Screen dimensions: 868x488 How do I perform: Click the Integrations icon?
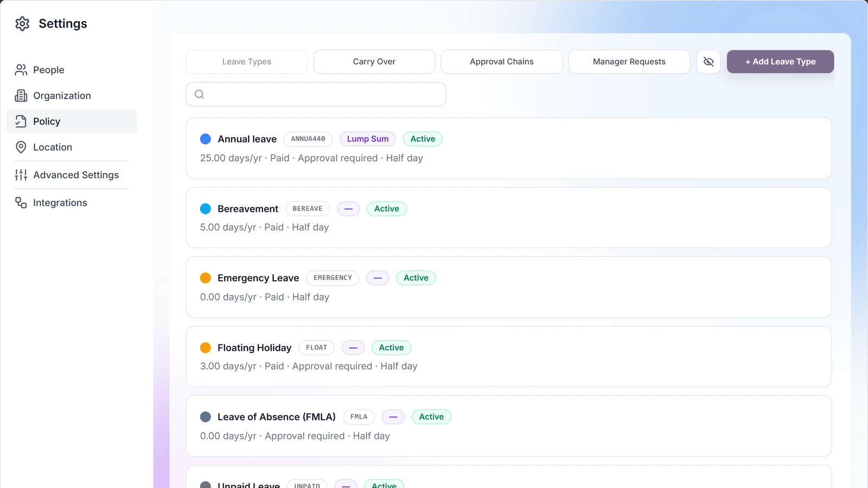click(x=21, y=203)
